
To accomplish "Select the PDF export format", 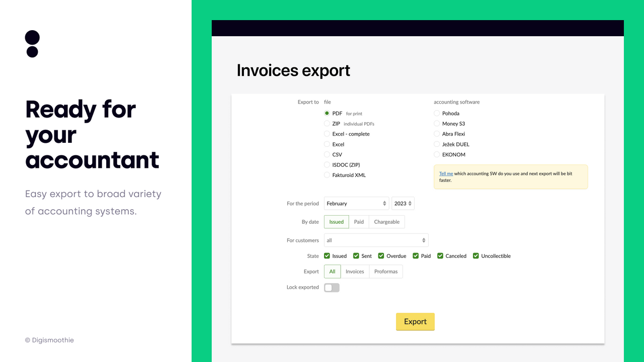I will (327, 114).
